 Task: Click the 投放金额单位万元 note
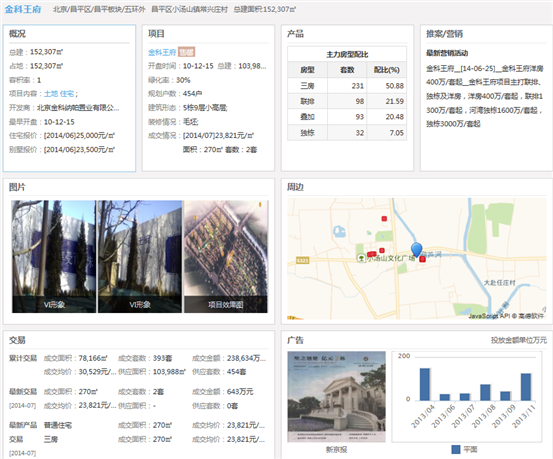(x=519, y=340)
